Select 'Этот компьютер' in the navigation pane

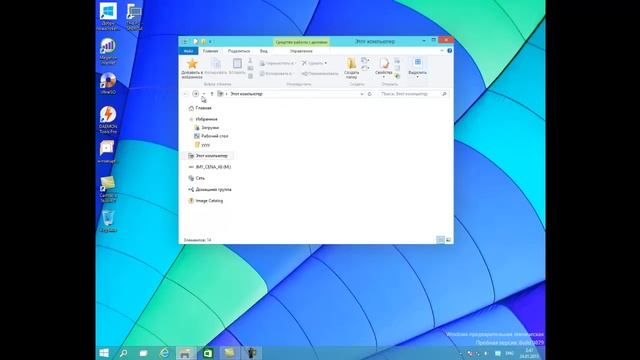(211, 156)
